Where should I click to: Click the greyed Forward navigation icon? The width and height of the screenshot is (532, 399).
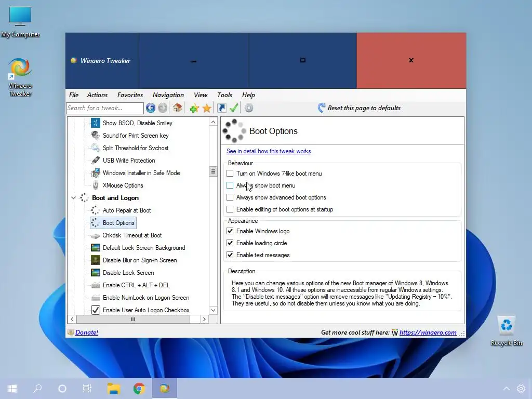163,108
